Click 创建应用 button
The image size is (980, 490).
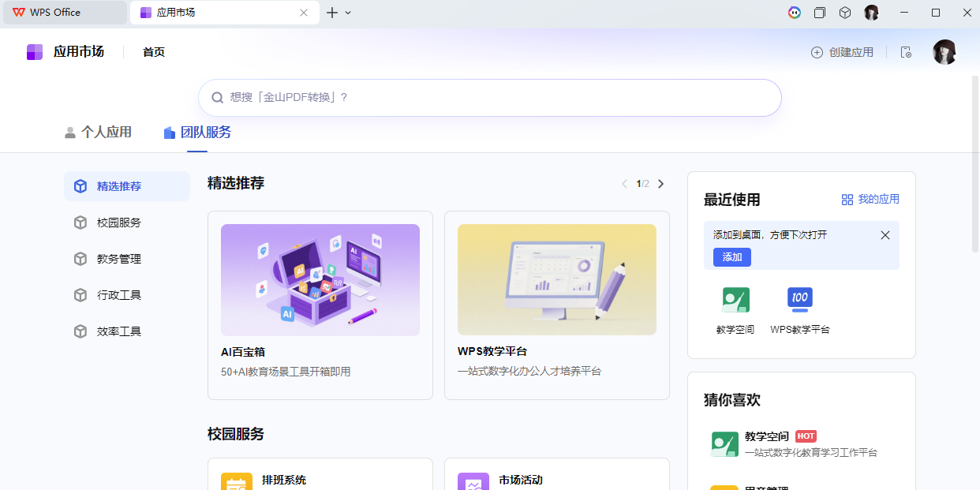842,52
